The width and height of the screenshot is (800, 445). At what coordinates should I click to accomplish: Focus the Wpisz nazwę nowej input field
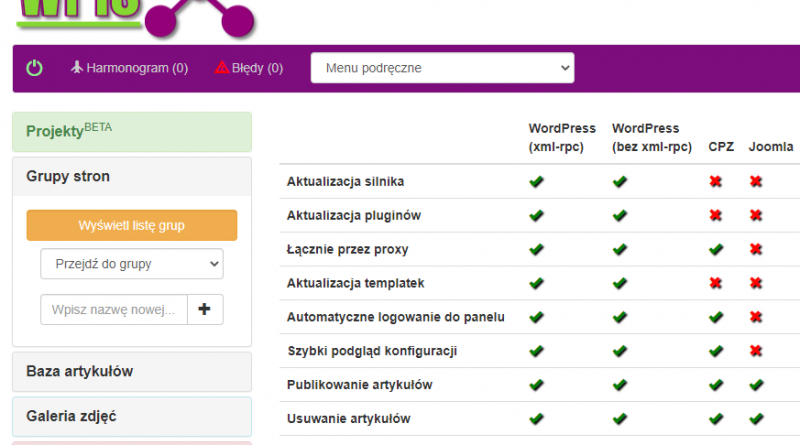coord(114,309)
